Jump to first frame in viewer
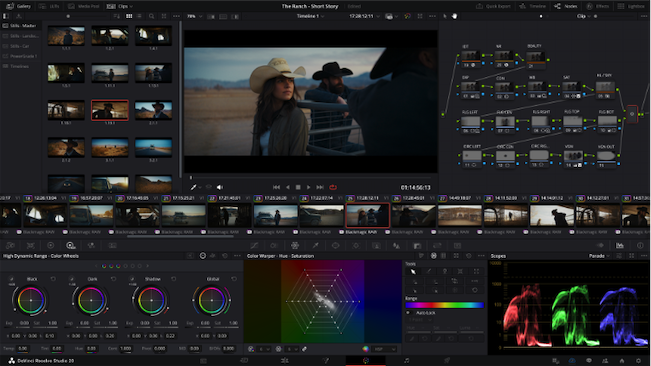 (276, 188)
